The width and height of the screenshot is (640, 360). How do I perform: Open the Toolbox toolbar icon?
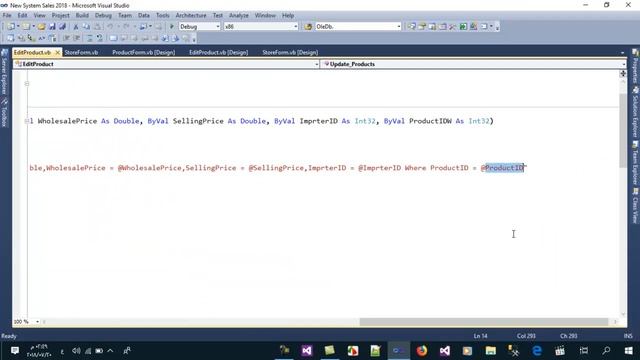(453, 27)
